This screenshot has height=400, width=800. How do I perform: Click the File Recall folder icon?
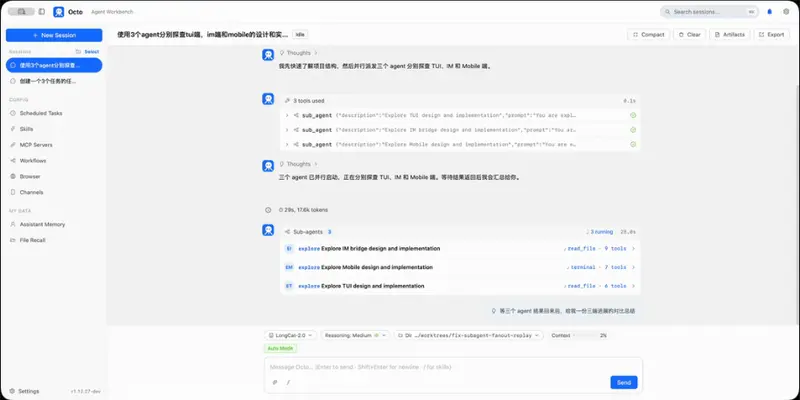coord(13,240)
